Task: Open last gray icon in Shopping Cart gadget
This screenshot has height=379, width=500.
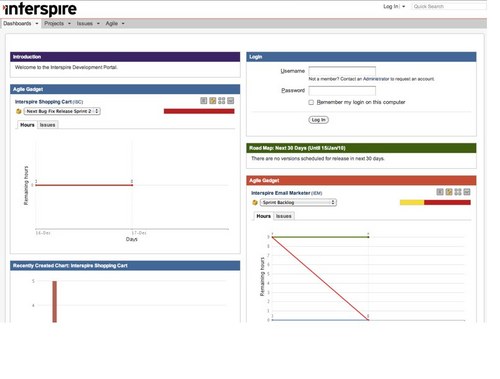Action: pyautogui.click(x=231, y=101)
